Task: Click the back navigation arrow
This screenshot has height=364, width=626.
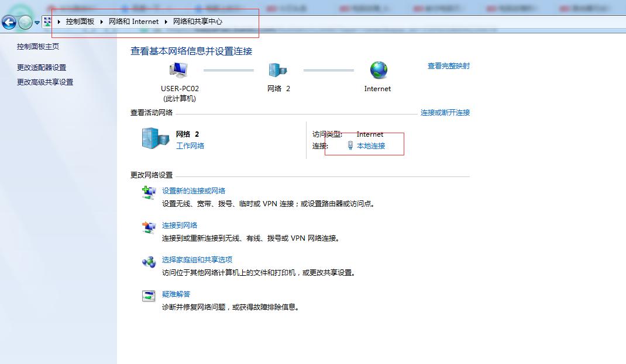Action: point(9,22)
